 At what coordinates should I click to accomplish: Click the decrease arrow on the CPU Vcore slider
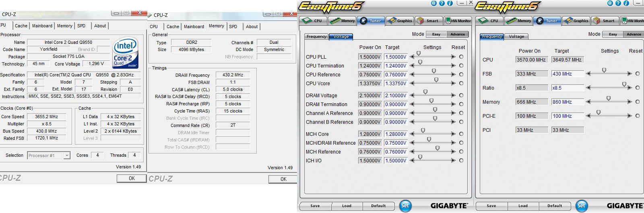point(412,84)
